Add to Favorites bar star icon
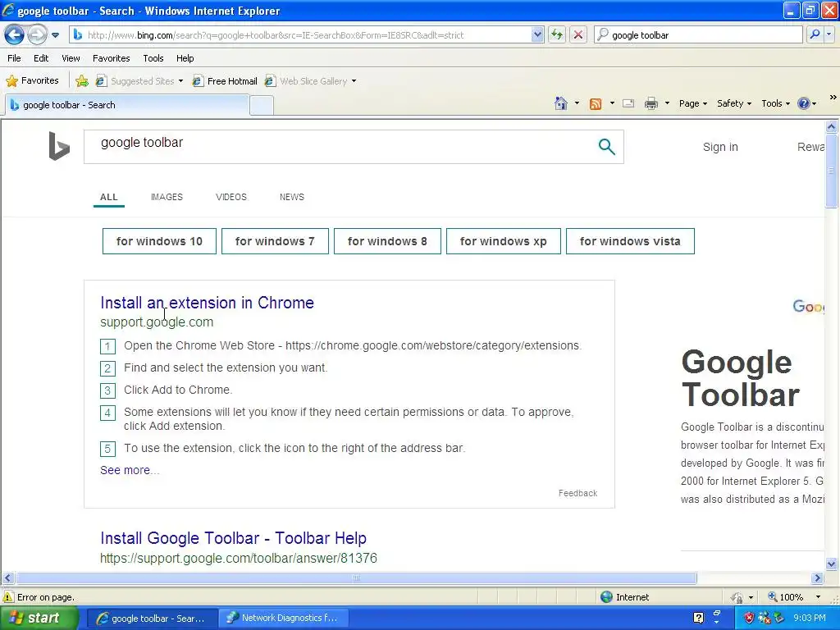Viewport: 840px width, 630px height. (x=82, y=81)
